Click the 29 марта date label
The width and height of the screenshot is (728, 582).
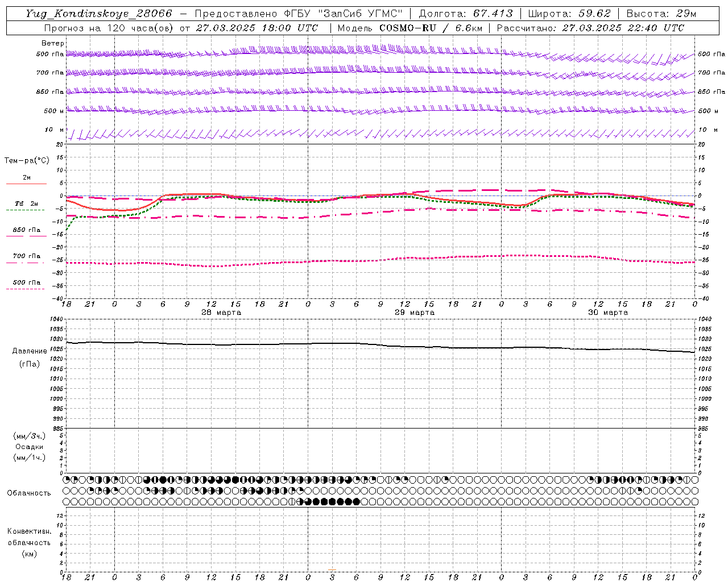coord(415,313)
